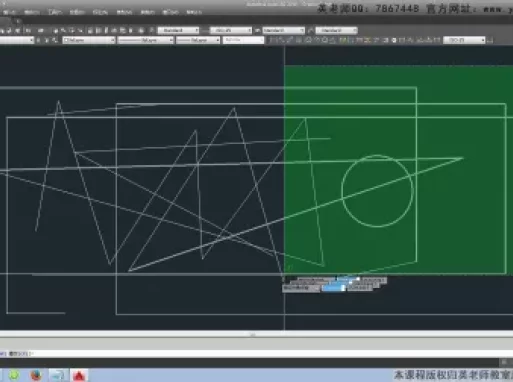
Task: Click the Multileader Style icon before last Standard dropdown
Action: pyautogui.click(x=310, y=30)
